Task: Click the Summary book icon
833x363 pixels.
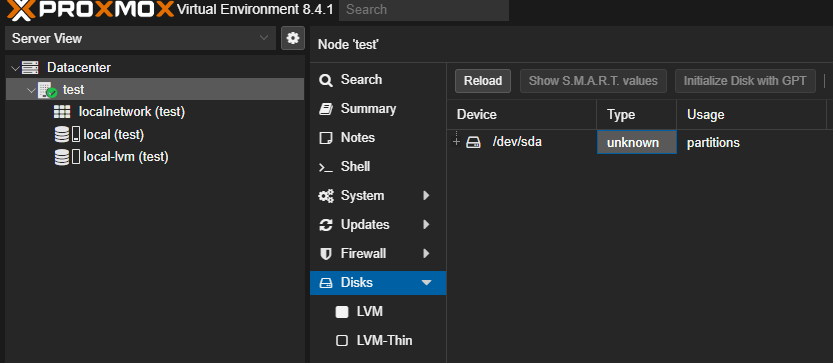Action: (x=325, y=109)
